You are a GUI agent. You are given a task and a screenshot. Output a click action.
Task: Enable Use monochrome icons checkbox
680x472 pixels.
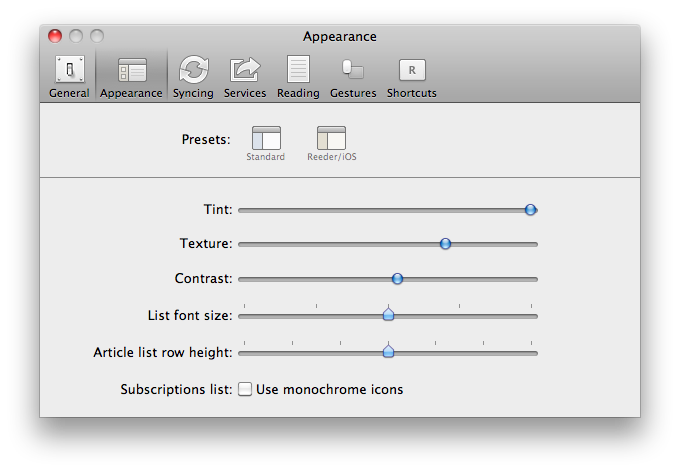click(x=245, y=389)
